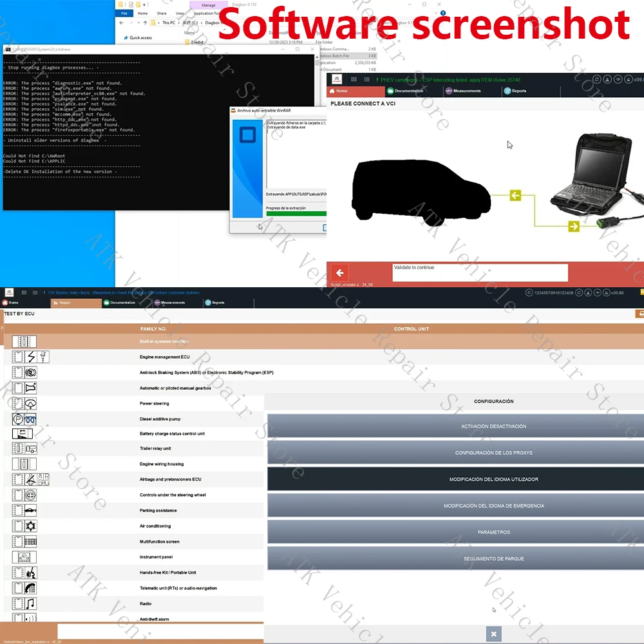Click the Wi-Fi status icon in VCI window
This screenshot has width=644, height=644.
click(x=618, y=79)
